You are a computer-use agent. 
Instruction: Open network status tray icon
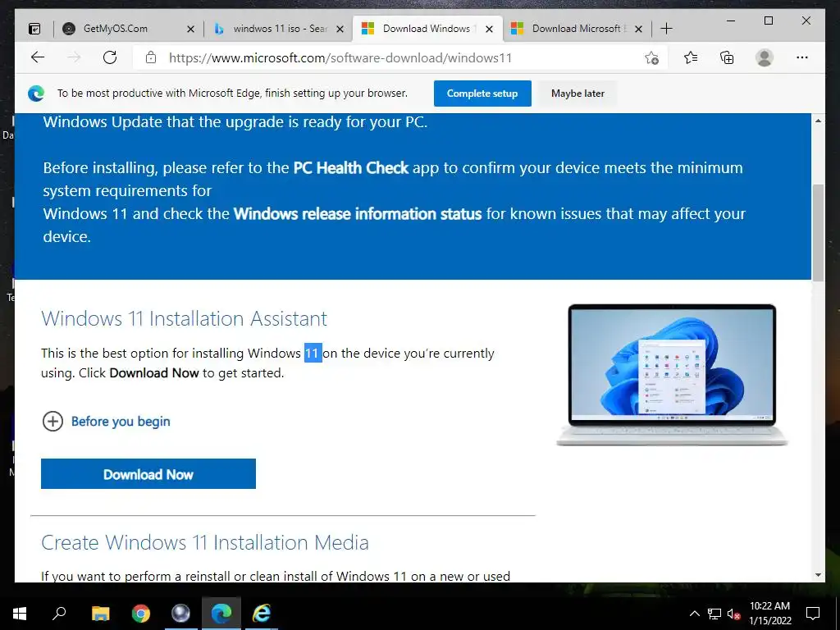coord(714,614)
